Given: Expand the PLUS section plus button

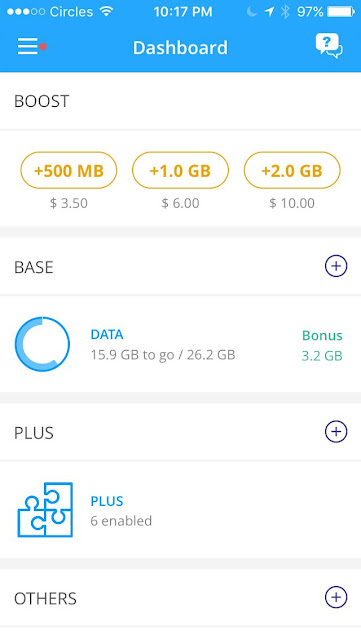Looking at the screenshot, I should click(336, 432).
